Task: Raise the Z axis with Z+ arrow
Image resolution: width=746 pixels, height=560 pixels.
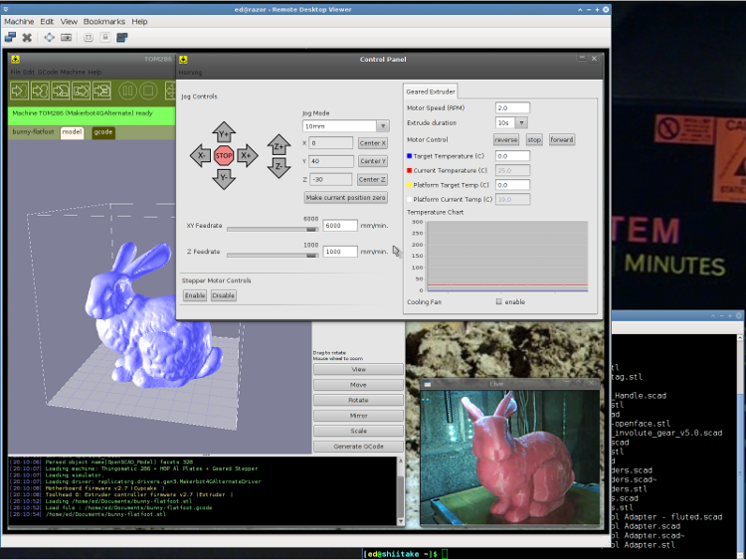Action: 279,145
